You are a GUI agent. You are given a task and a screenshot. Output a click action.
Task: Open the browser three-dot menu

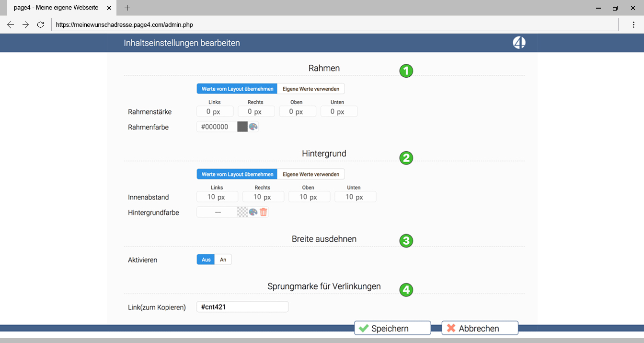pyautogui.click(x=633, y=24)
